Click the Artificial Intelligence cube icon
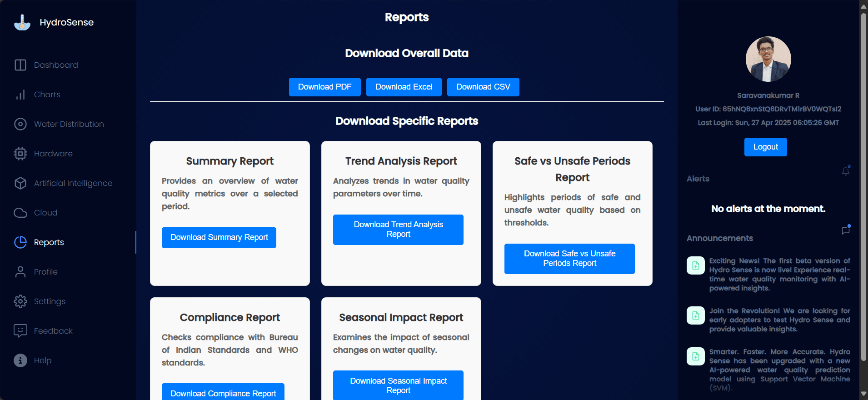868x400 pixels. coord(20,183)
